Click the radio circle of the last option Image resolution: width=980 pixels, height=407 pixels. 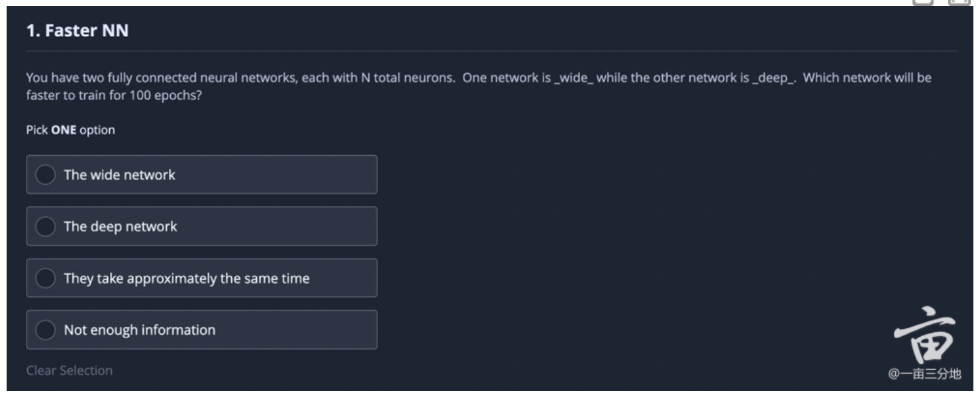tap(45, 329)
